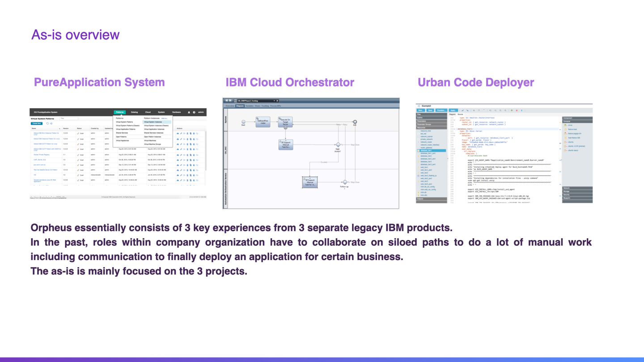Viewport: 644px width, 362px height.
Task: Click the green plus icon in Urban Code toolbar
Action: click(512, 110)
